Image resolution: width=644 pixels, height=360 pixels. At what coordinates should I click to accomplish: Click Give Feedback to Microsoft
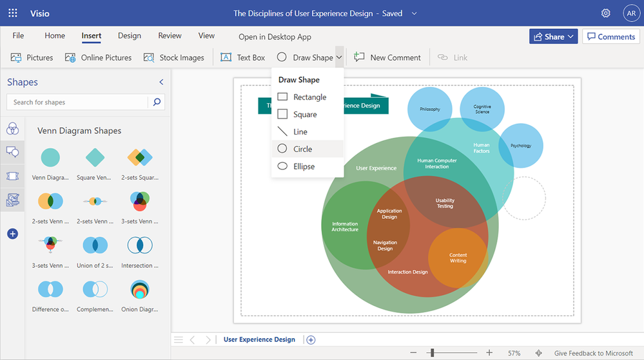point(594,353)
